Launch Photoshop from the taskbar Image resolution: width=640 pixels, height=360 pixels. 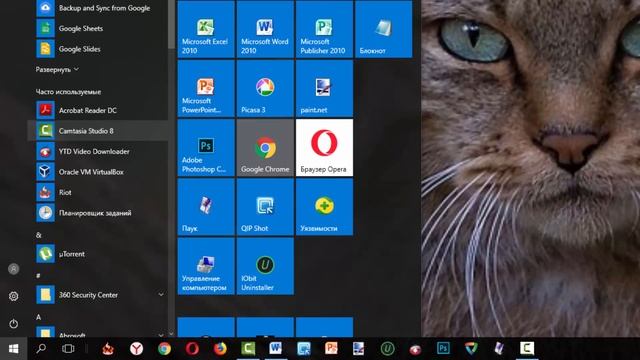pos(443,349)
